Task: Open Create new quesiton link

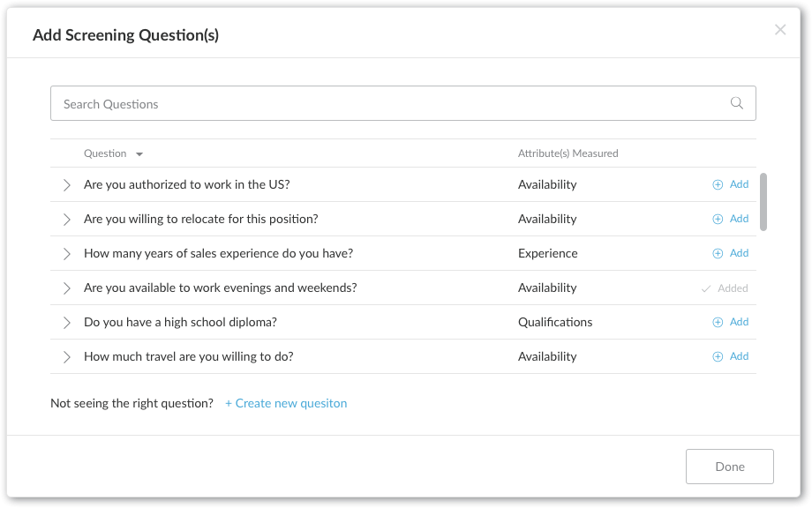Action: click(x=286, y=403)
